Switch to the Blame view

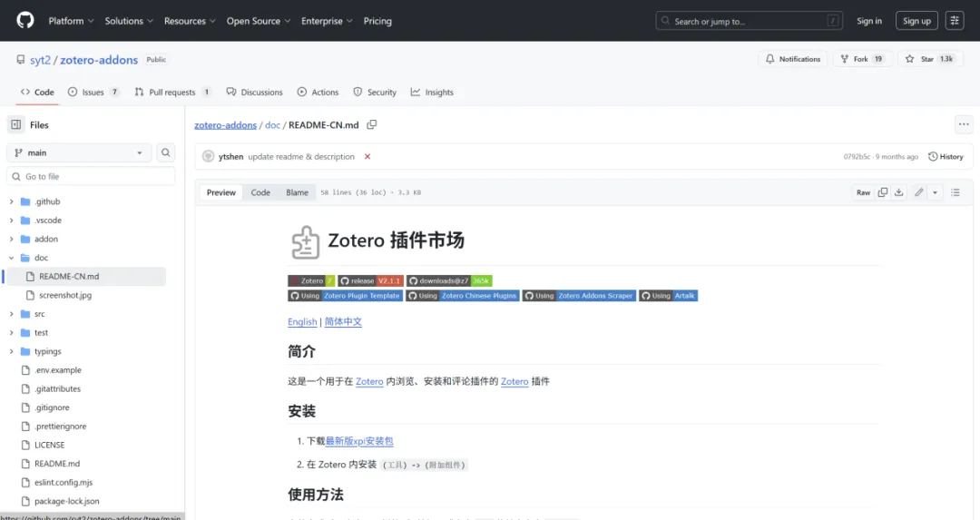(x=297, y=192)
